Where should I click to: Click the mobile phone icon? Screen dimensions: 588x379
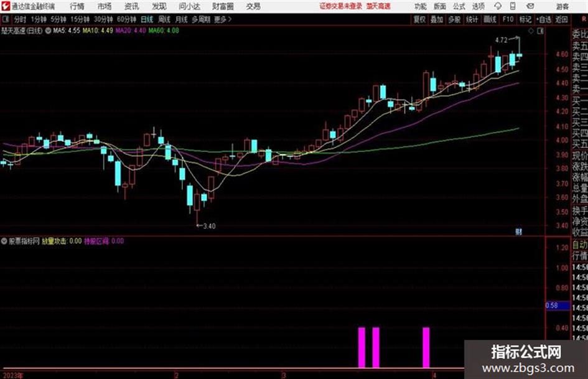tap(513, 6)
